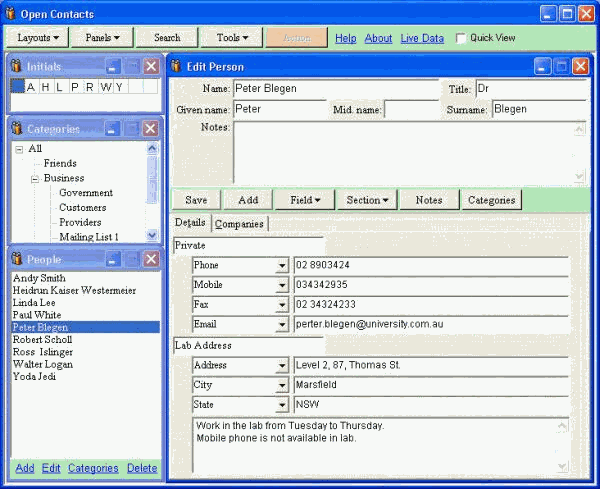Select Robert Scholl in People list
This screenshot has height=489, width=600.
(42, 340)
